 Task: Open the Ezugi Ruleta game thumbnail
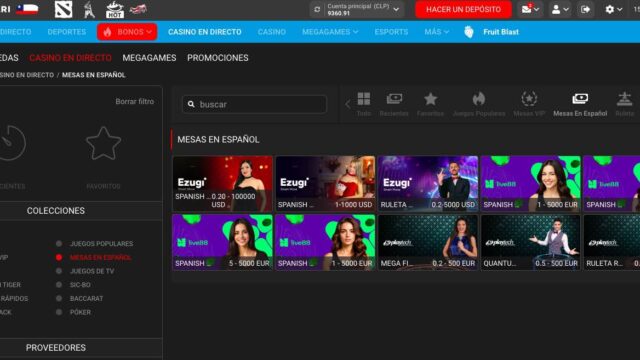point(428,183)
